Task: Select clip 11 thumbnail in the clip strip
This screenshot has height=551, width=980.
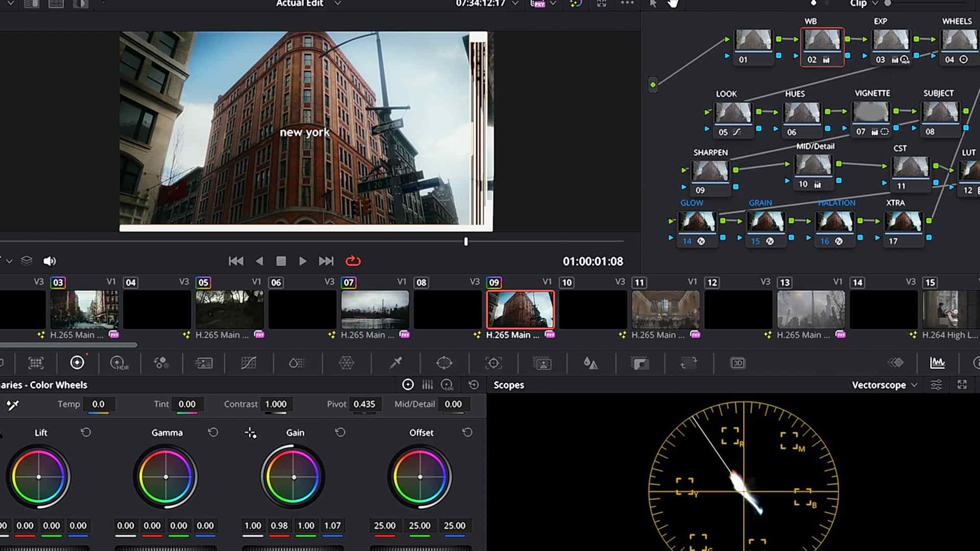Action: point(666,310)
